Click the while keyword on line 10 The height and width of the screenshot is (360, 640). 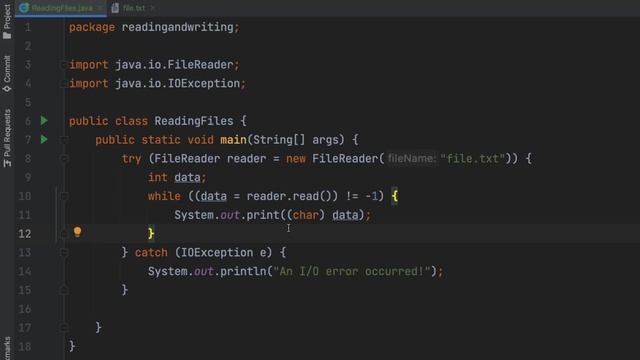(164, 196)
